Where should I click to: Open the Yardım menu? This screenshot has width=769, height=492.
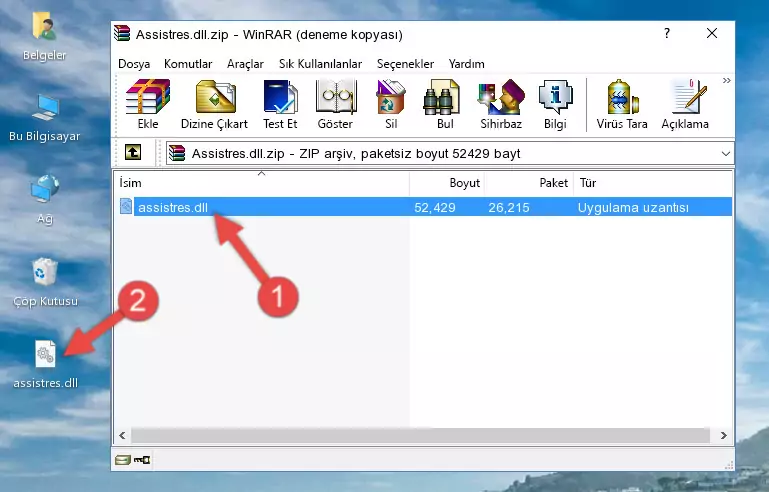click(466, 64)
